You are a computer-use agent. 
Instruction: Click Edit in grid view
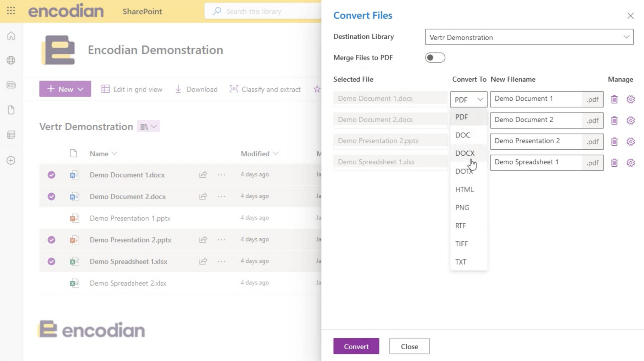pos(132,89)
